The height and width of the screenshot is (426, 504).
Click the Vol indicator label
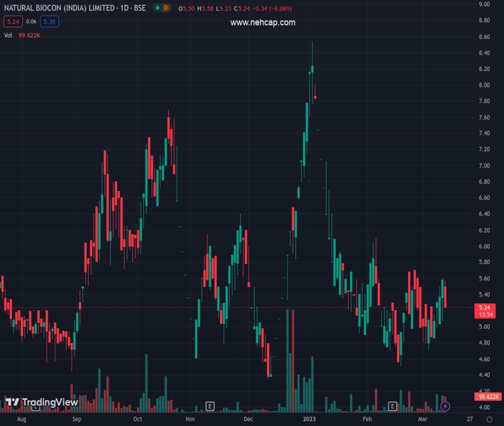point(8,35)
